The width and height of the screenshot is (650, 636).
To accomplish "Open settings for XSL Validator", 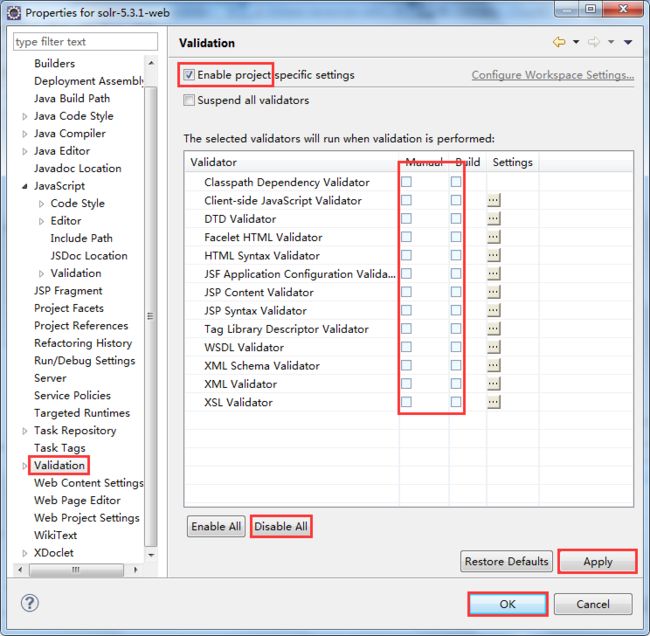I will tap(493, 402).
